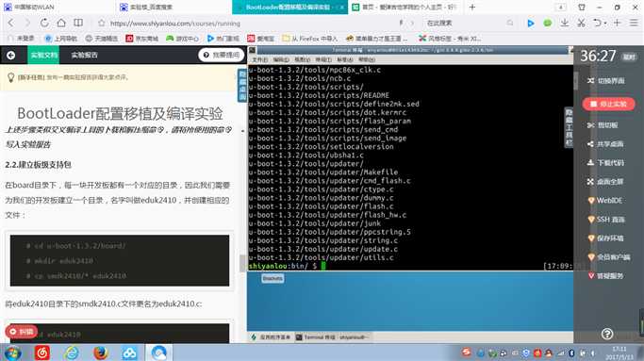Viewport: 644px width, 361px height.
Task: Click 下载代码 in the right sidebar
Action: 605,163
